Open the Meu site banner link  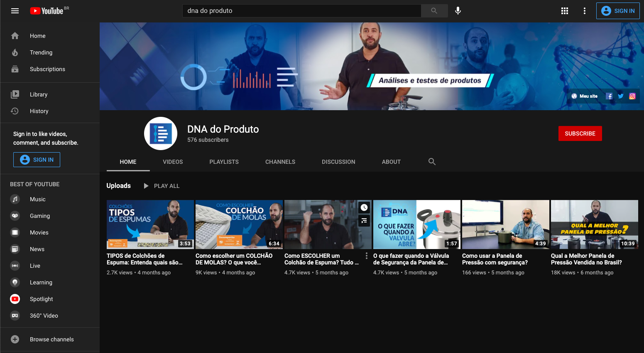585,96
